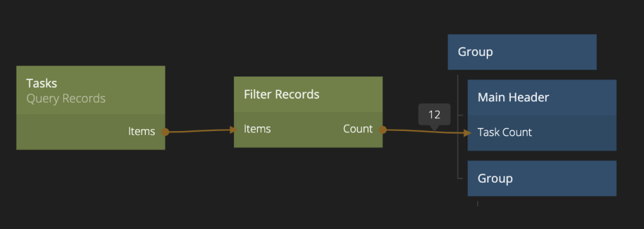Select the Tasks node title
The width and height of the screenshot is (644, 229).
coord(41,83)
